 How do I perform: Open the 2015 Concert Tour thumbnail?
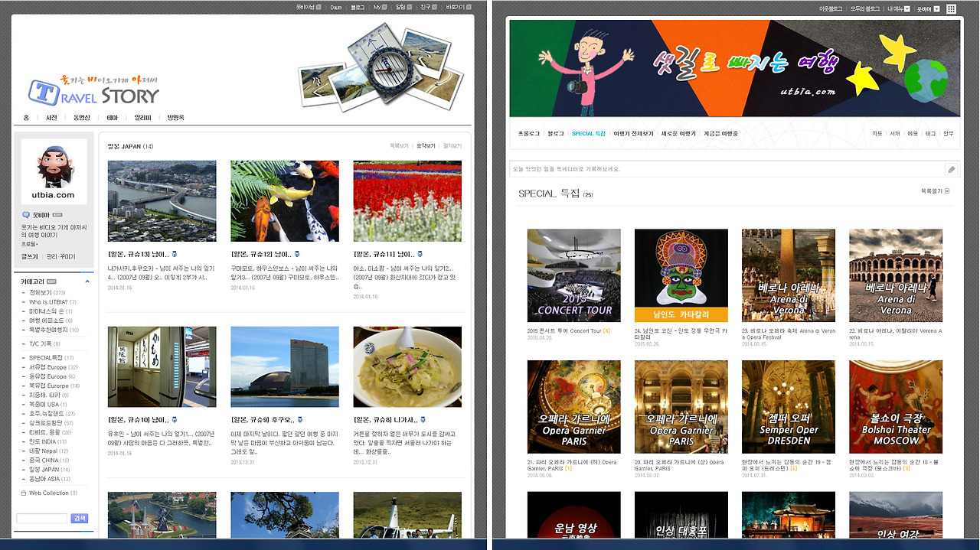click(x=574, y=275)
